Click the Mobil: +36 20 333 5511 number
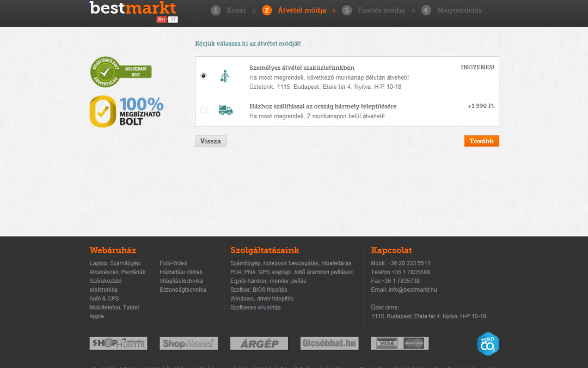Viewport: 588px width, 368px height. pyautogui.click(x=401, y=263)
